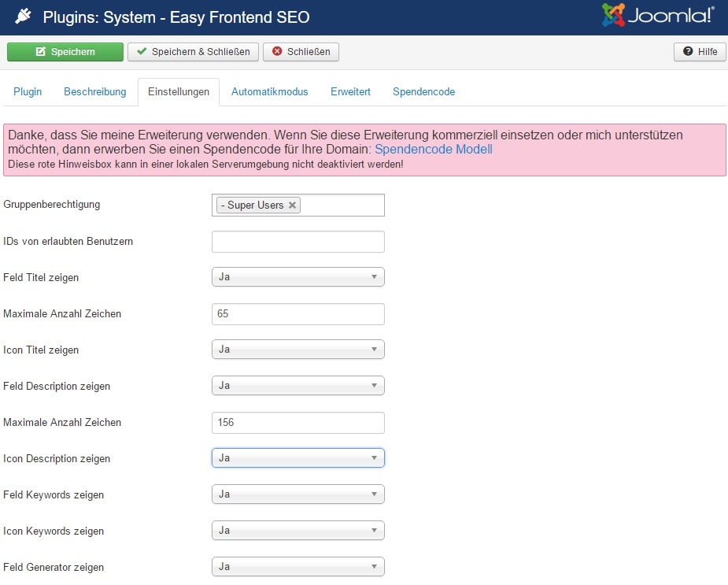Click Speichern & Schließen button
Image resolution: width=728 pixels, height=585 pixels.
click(194, 52)
